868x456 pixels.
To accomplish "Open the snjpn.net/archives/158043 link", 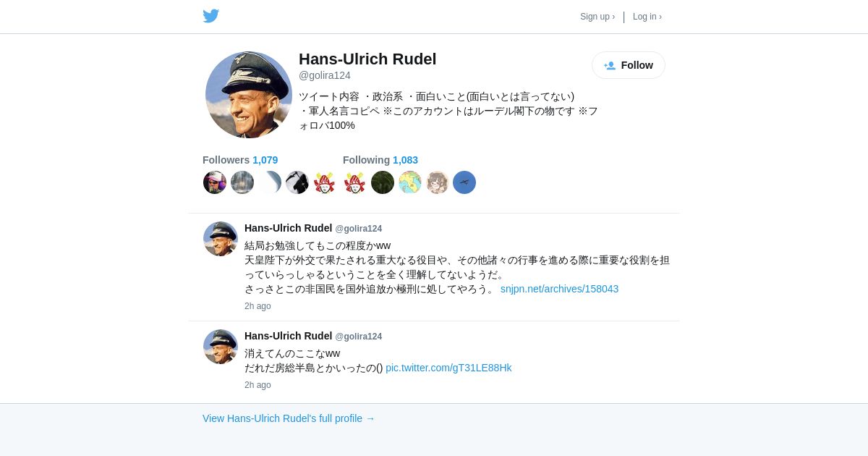I will [x=560, y=289].
